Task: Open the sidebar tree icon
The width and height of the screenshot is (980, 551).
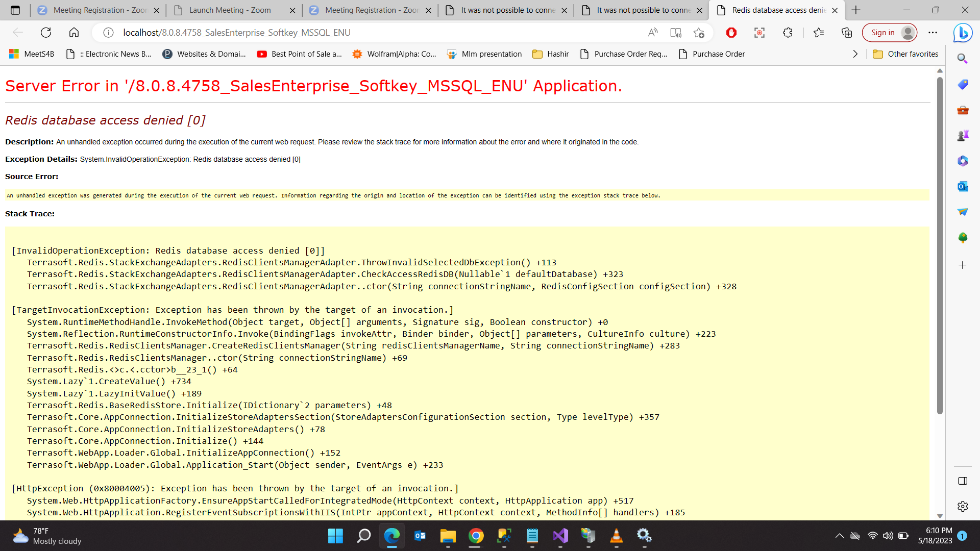Action: 963,238
